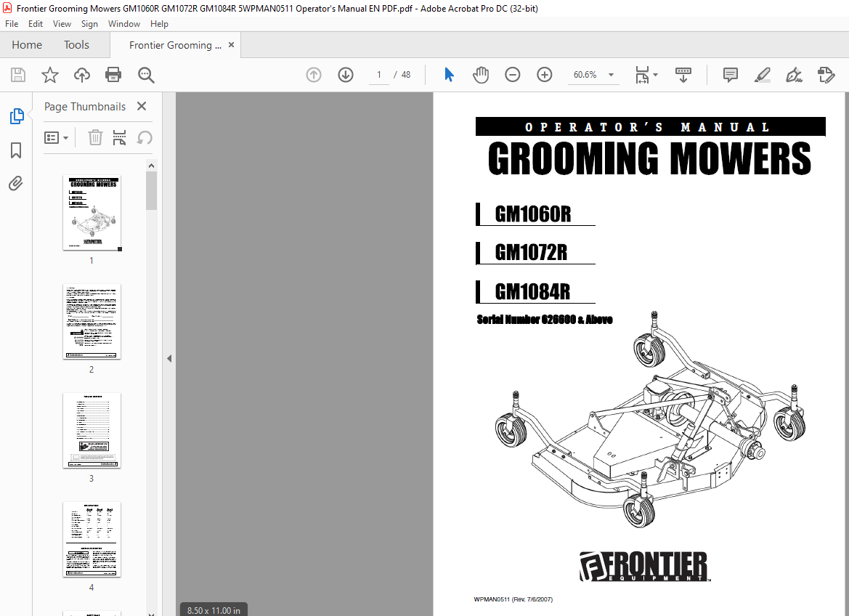Select page 3 thumbnail

92,430
